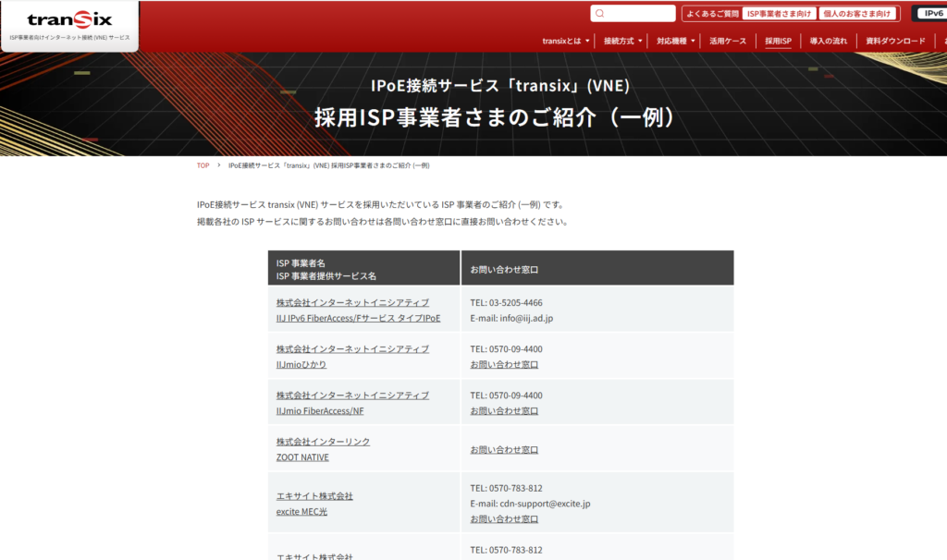This screenshot has width=947, height=560.
Task: Expand 接続方式 dropdown menu
Action: [x=622, y=41]
